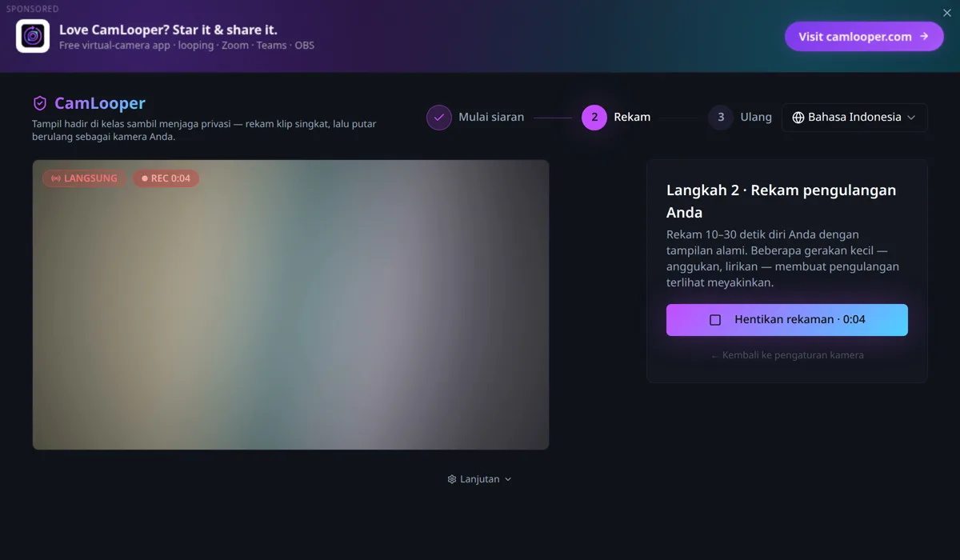Open Visit camlooper.com link button
This screenshot has width=960, height=560.
click(x=864, y=36)
